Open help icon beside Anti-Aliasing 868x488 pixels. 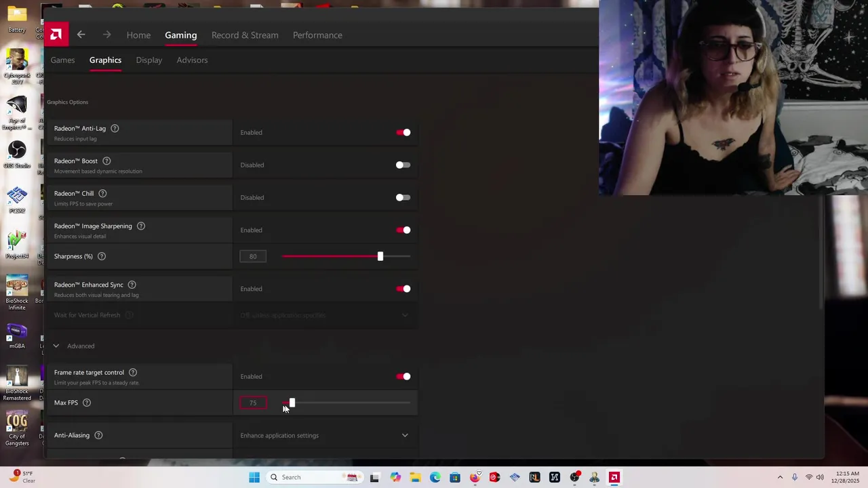98,435
